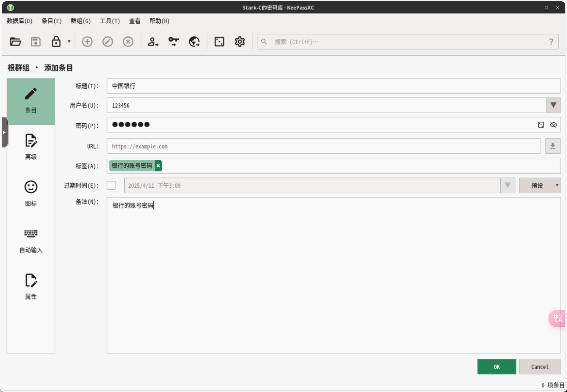Open the 帮助(H) menu
567x392 pixels.
159,21
